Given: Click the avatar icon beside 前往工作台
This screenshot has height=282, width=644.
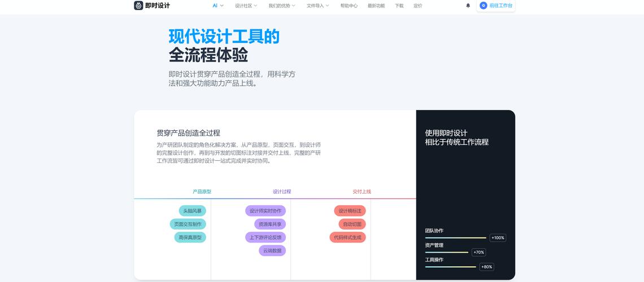Looking at the screenshot, I should point(484,6).
